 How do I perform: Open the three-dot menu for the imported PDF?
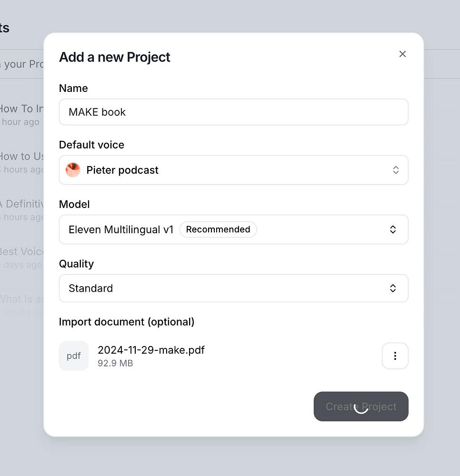point(395,356)
